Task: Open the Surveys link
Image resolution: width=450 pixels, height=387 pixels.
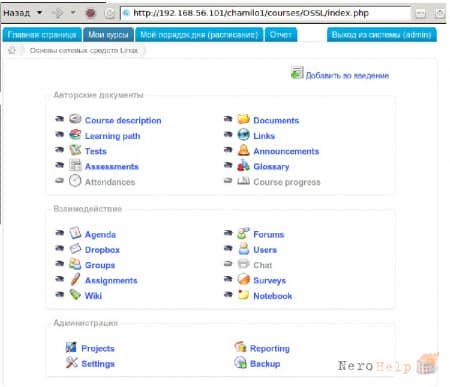Action: [x=269, y=281]
